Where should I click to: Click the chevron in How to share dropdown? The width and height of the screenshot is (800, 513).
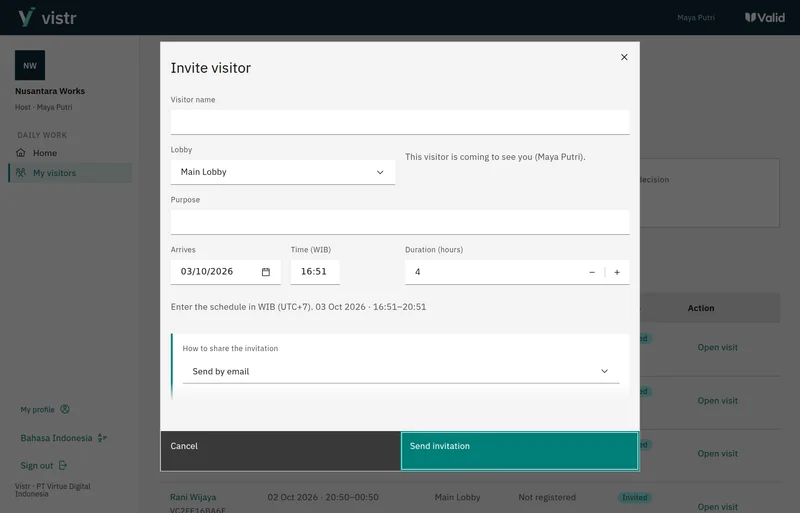(605, 371)
